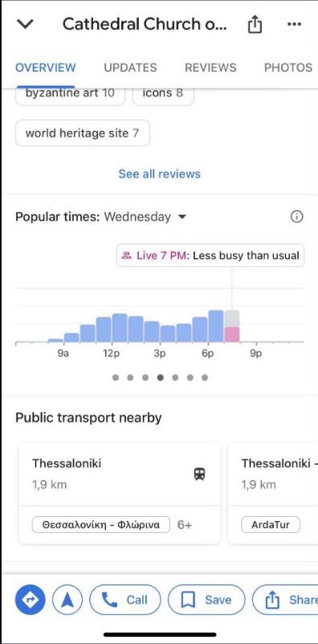The width and height of the screenshot is (318, 644).
Task: Switch to the Updates tab
Action: 130,68
